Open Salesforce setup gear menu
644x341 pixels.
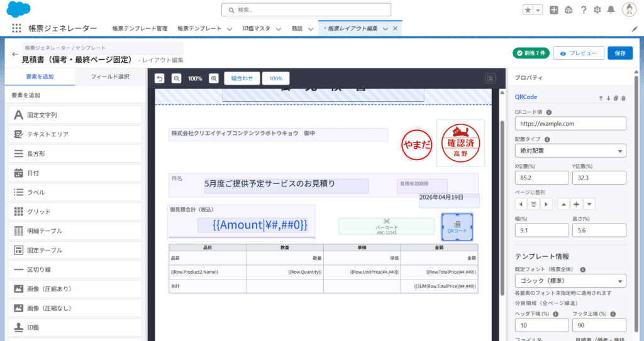(597, 10)
